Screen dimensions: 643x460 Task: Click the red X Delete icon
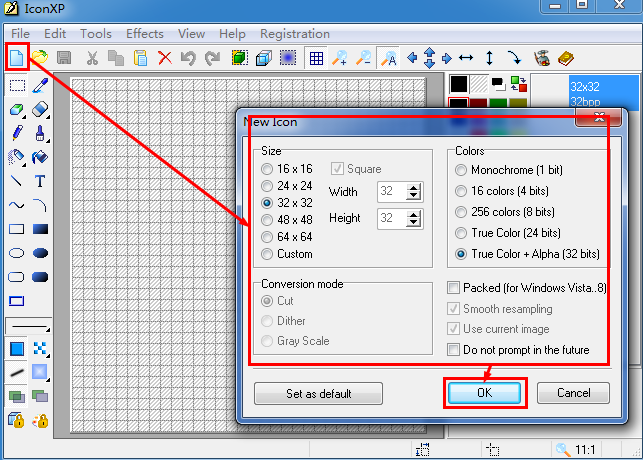coord(165,58)
